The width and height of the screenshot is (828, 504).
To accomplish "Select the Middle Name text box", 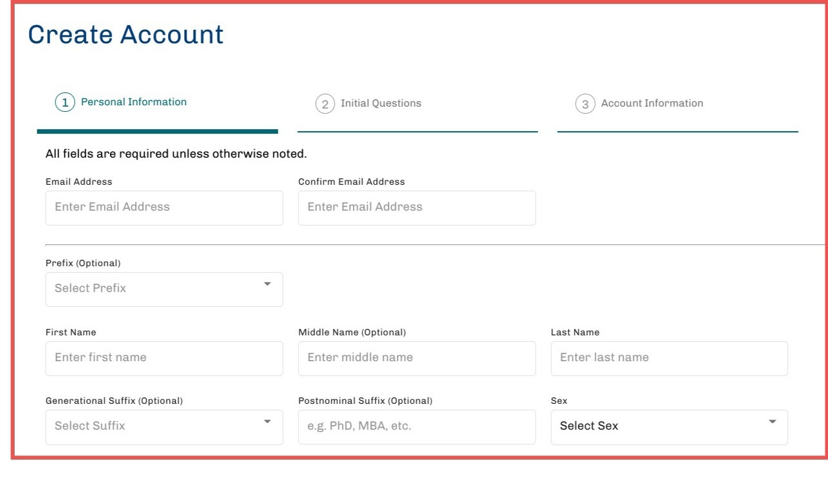I will tap(417, 358).
